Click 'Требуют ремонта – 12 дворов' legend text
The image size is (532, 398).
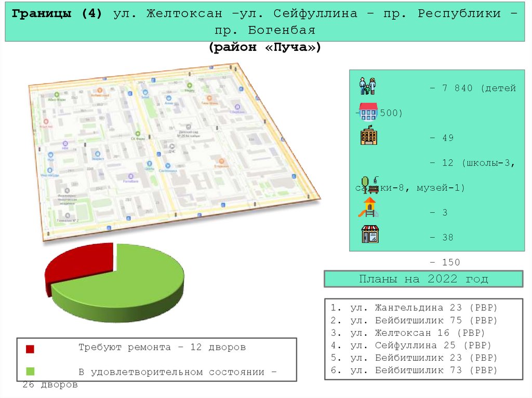click(162, 347)
